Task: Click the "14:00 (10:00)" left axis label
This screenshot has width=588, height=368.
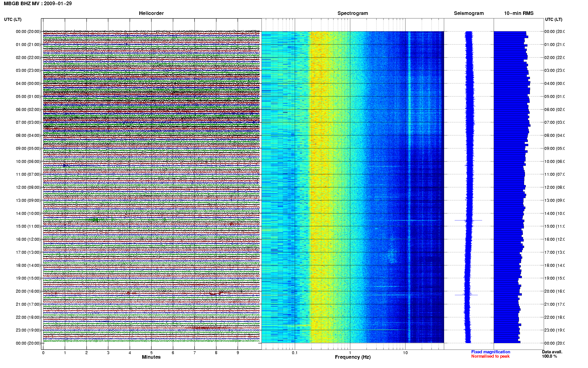Action: coord(28,213)
